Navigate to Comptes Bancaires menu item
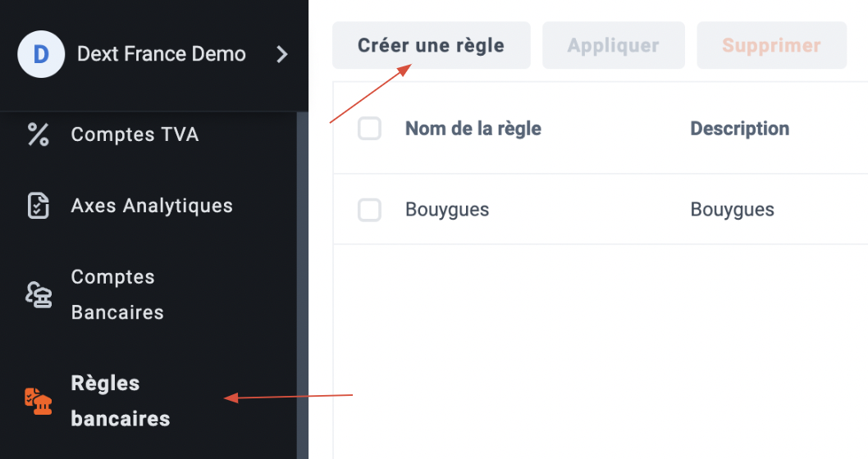Viewport: 868px width, 459px height. coord(117,295)
